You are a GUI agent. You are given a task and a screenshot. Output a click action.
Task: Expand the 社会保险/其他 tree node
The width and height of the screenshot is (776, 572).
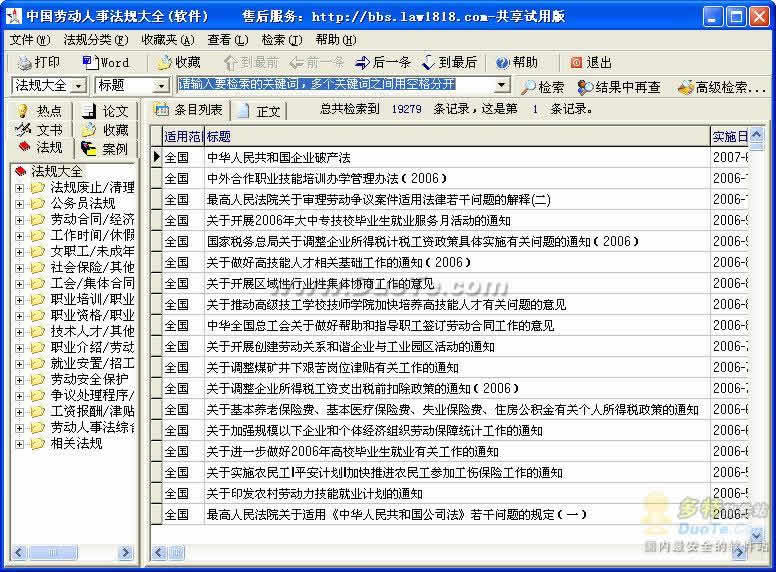pyautogui.click(x=19, y=268)
